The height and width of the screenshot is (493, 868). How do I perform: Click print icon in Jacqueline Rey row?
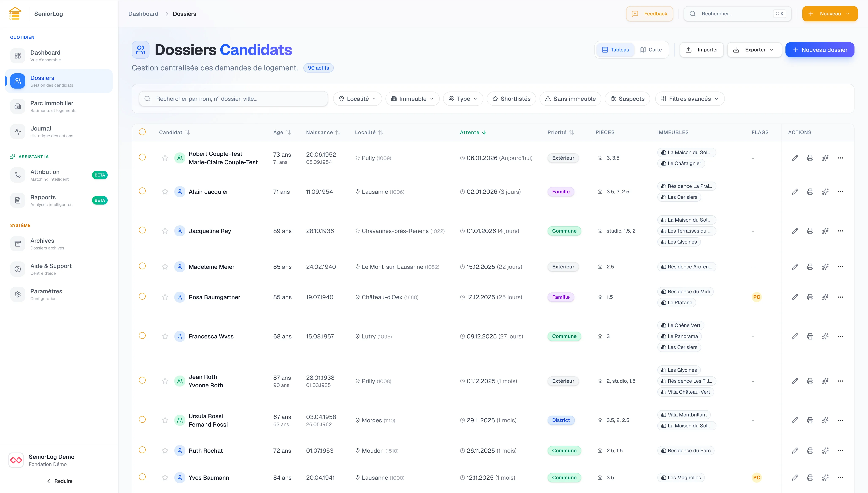click(810, 231)
